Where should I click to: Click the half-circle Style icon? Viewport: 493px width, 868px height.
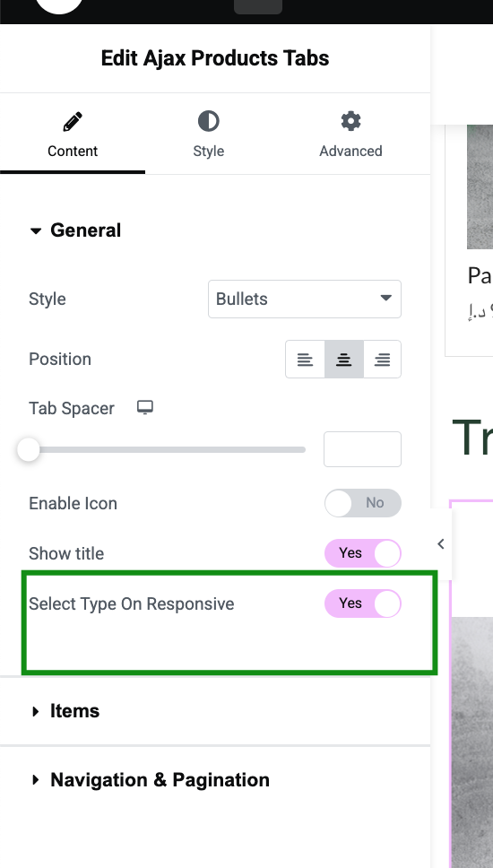209,121
